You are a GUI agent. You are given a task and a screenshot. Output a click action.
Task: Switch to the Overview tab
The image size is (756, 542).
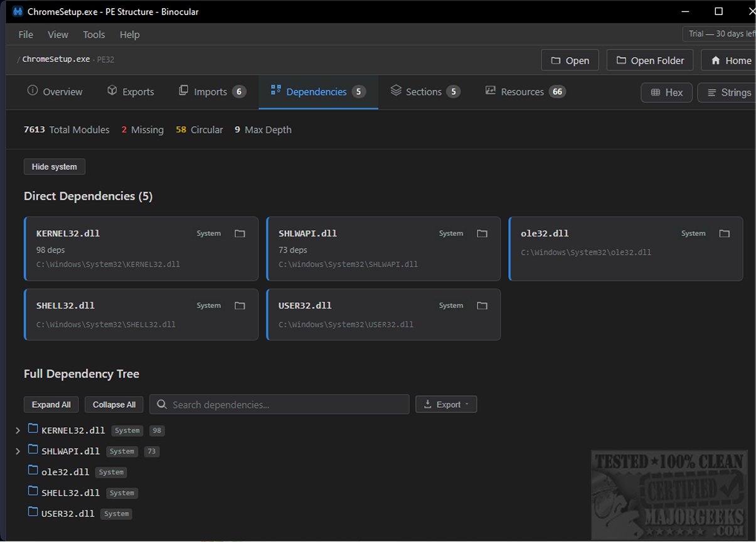55,92
